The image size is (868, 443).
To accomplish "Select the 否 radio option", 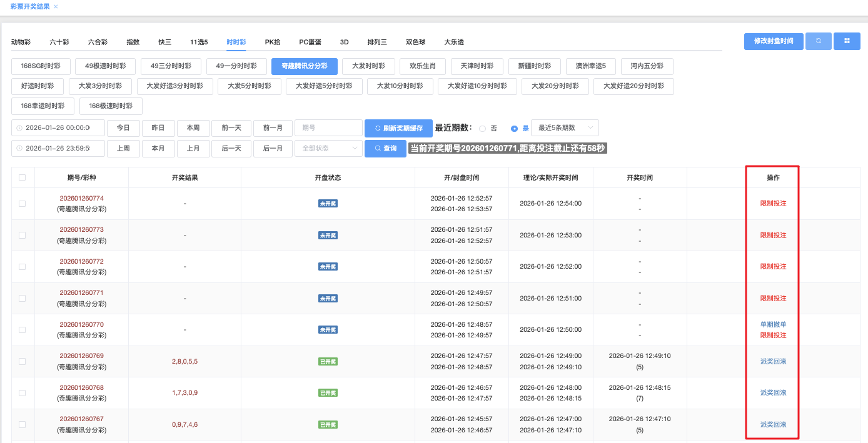I will coord(482,129).
